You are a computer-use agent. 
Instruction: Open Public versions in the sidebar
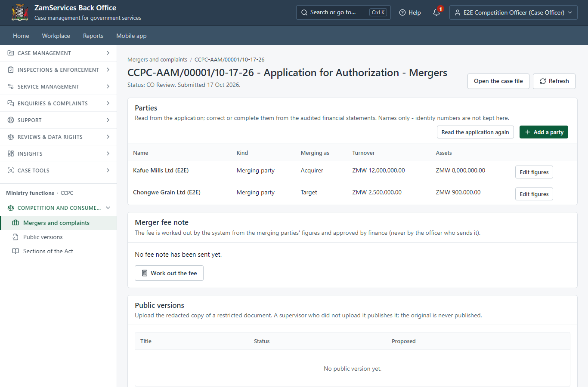(x=59, y=237)
